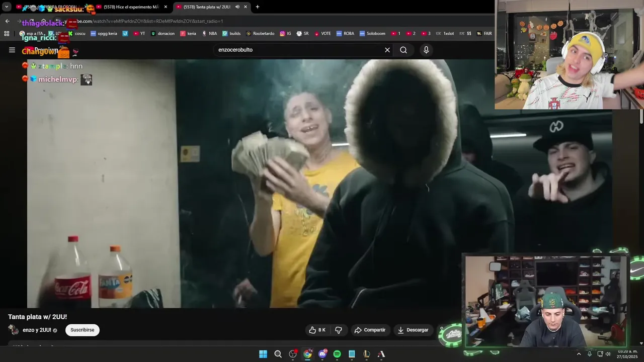
Task: Open the channel avatar beside enzo y 2UU!
Action: (x=14, y=330)
